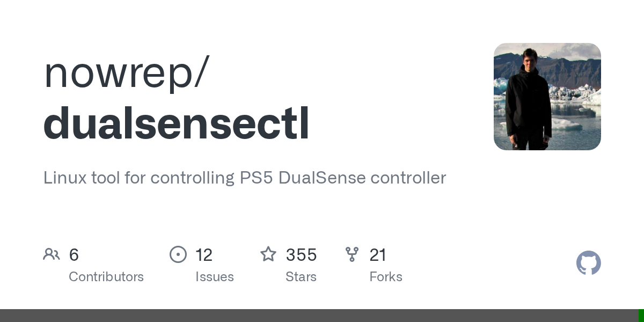Select the "Issues" label
The width and height of the screenshot is (644, 322).
click(x=215, y=277)
